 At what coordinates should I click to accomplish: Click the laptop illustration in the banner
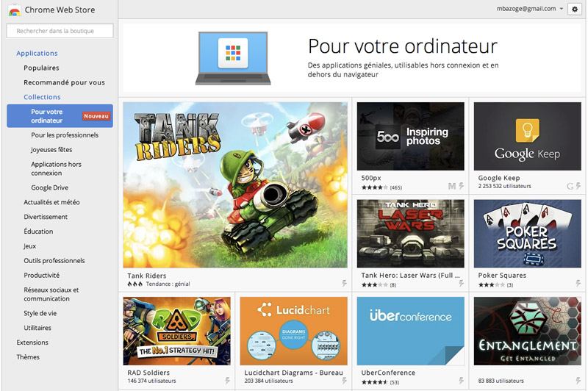(233, 59)
